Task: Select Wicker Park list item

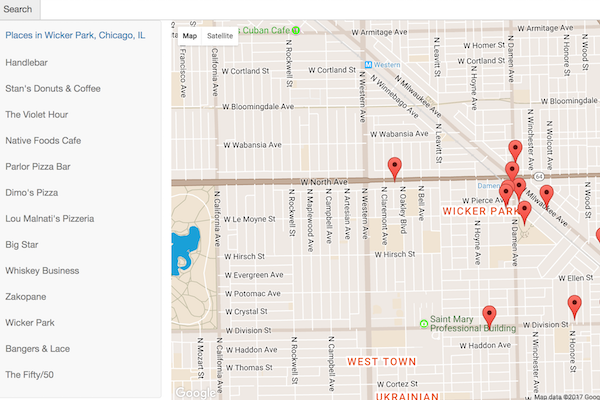Action: (x=30, y=323)
